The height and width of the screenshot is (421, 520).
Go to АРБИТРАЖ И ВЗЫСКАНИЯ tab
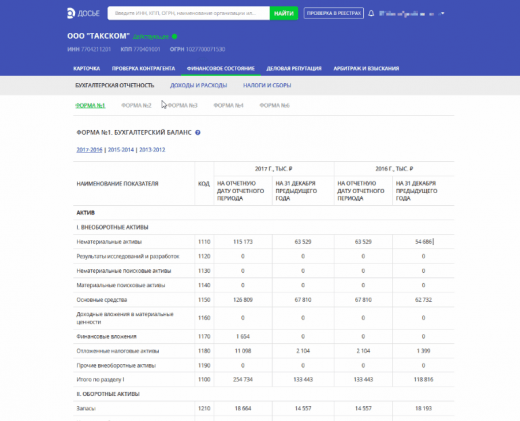pyautogui.click(x=366, y=68)
